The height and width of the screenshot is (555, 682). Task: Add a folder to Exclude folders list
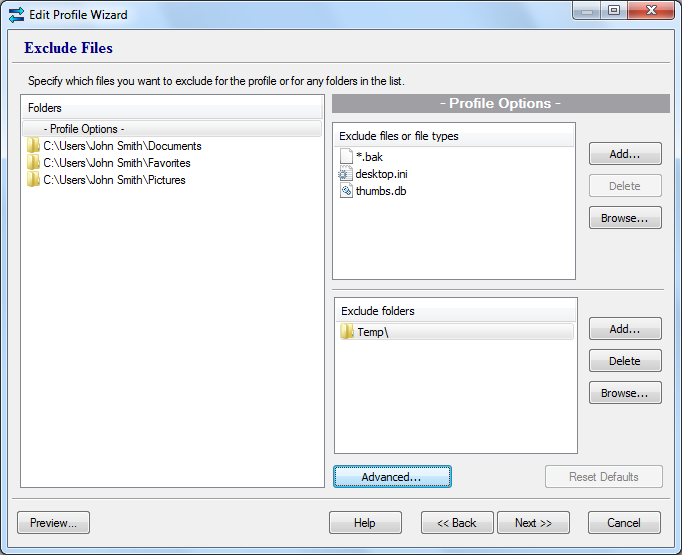(x=625, y=329)
